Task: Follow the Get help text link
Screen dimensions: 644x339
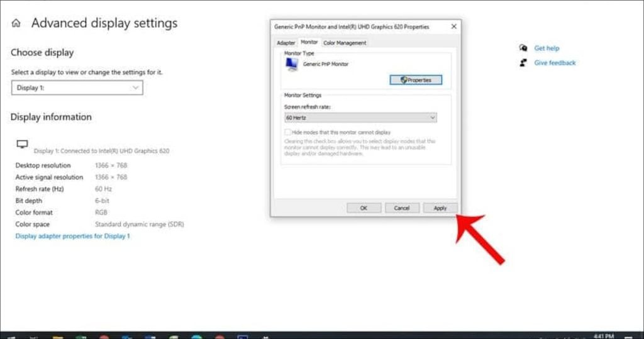Action: tap(547, 48)
